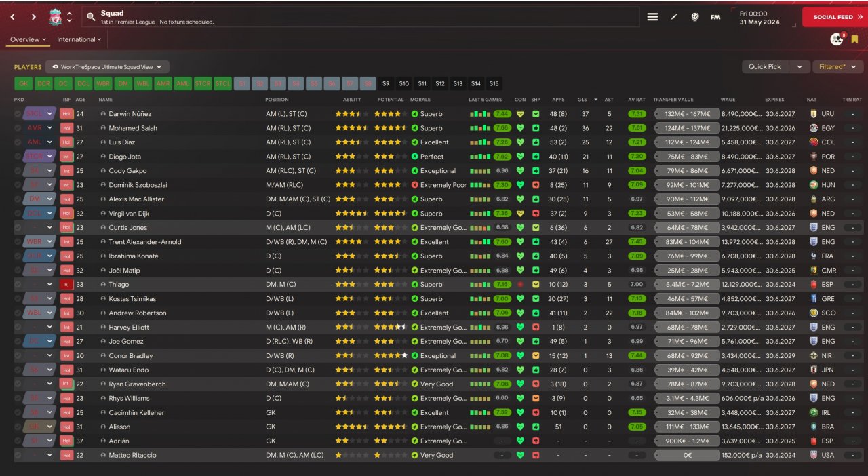Click last 5 games form for Darwin Núñez

tap(479, 114)
